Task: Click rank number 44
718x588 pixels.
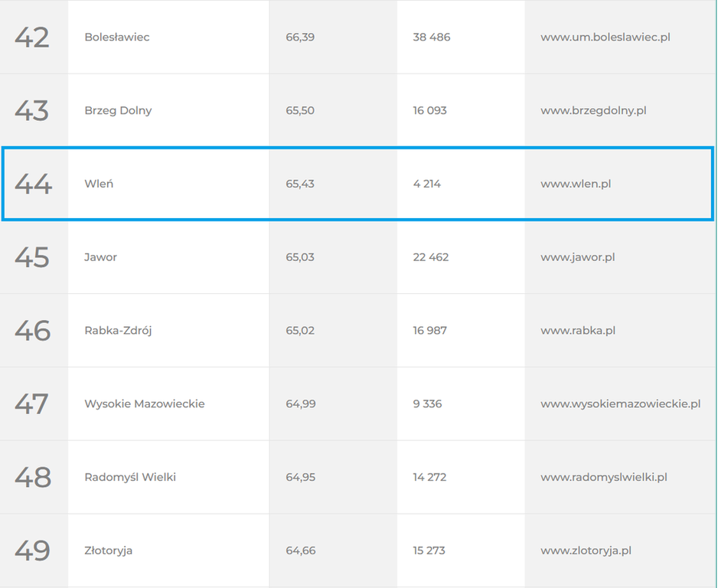Action: click(33, 184)
